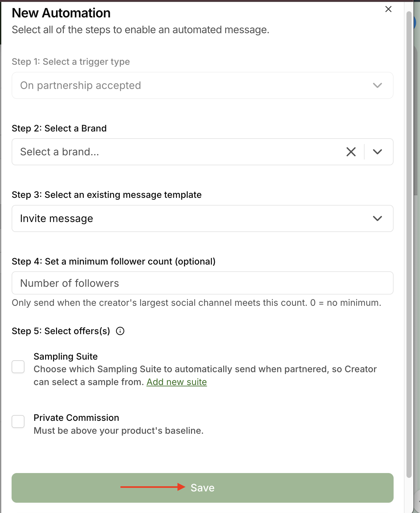Expand the brand dropdown chevron
The height and width of the screenshot is (513, 420).
click(x=377, y=152)
